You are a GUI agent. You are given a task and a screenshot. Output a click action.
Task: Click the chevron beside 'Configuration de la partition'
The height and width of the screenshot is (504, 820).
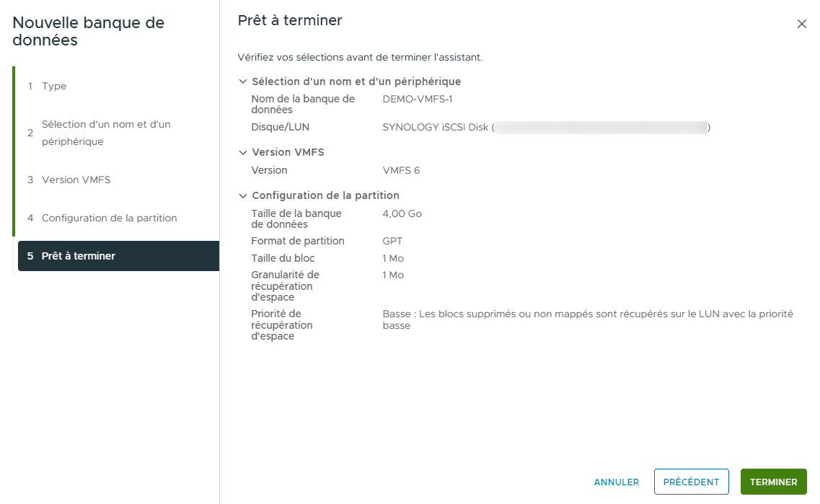pyautogui.click(x=243, y=195)
